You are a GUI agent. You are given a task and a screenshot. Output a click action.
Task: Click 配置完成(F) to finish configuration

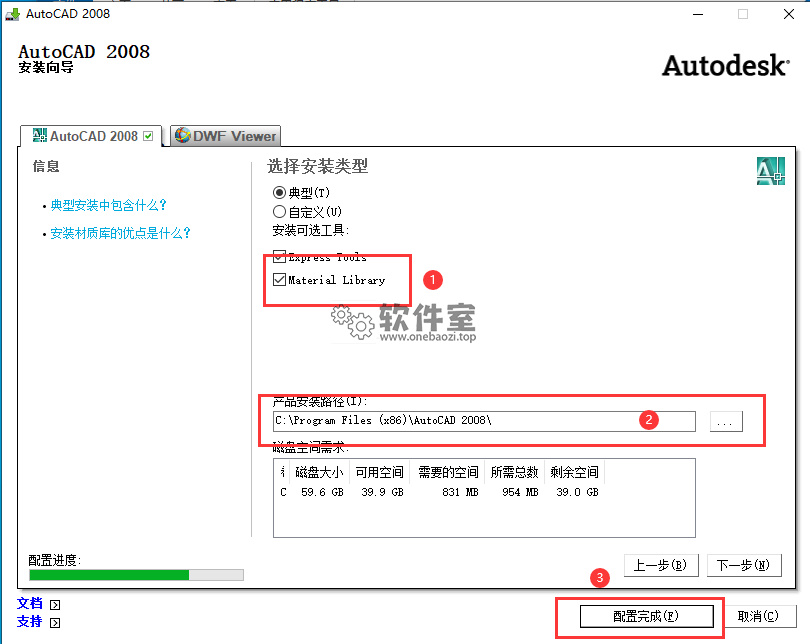point(646,617)
